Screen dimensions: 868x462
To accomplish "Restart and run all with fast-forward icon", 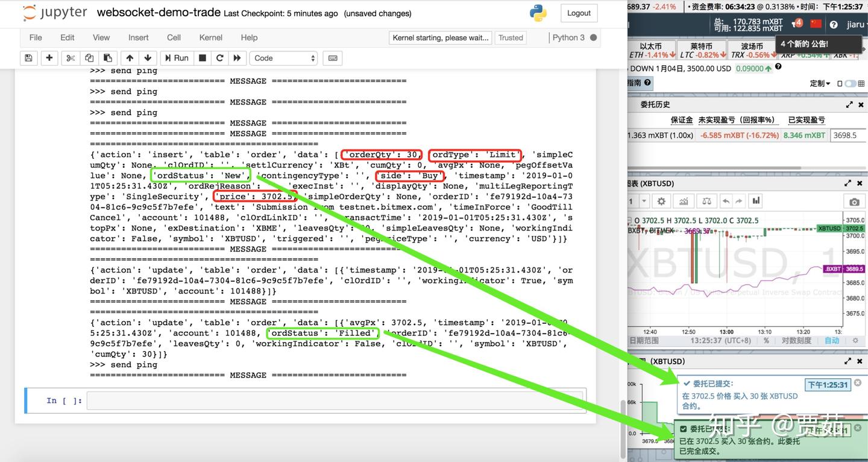I will pos(237,58).
